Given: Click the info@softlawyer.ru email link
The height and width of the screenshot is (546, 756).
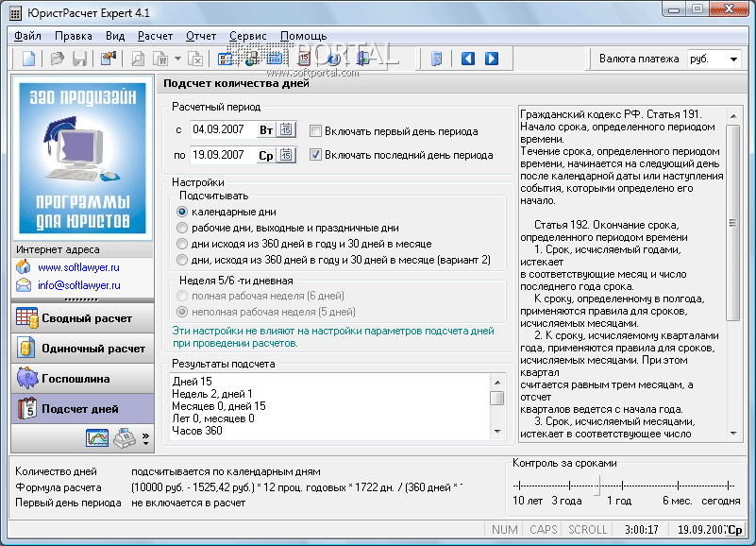Looking at the screenshot, I should coord(79,285).
